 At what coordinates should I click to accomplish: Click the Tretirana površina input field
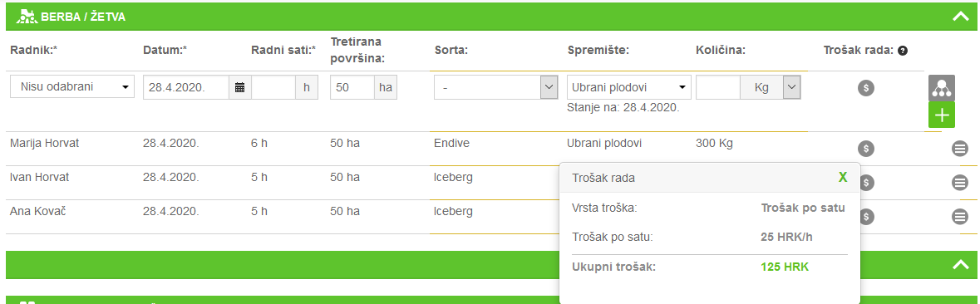coord(352,87)
